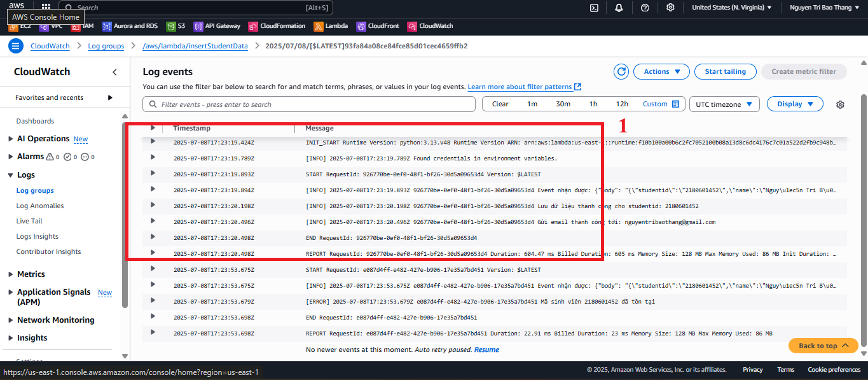The height and width of the screenshot is (380, 868).
Task: Open the Display dropdown
Action: pos(795,104)
